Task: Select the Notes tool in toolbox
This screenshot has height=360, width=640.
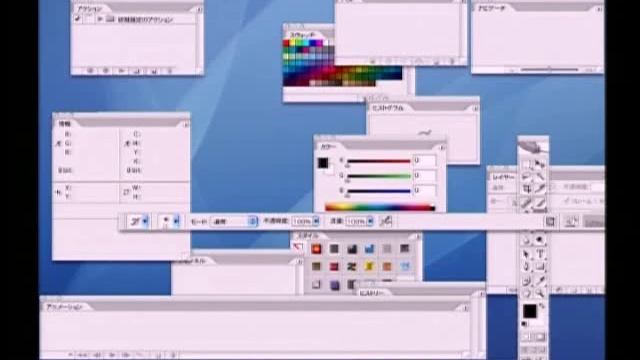Action: click(x=527, y=280)
